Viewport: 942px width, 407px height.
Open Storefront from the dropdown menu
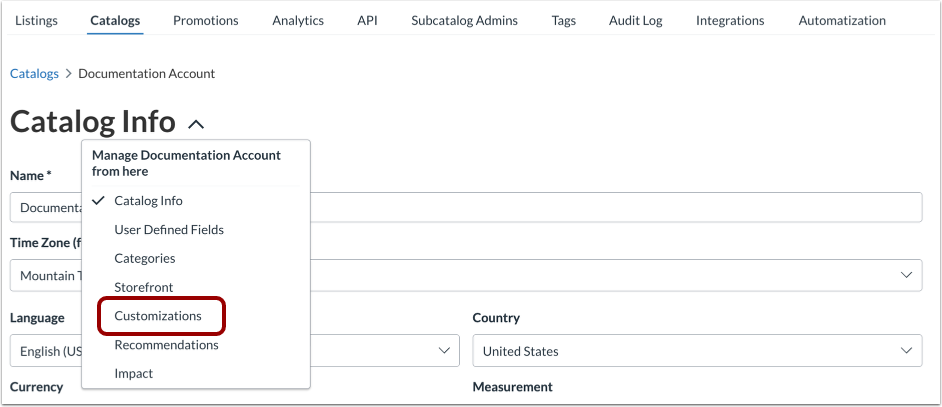[144, 287]
